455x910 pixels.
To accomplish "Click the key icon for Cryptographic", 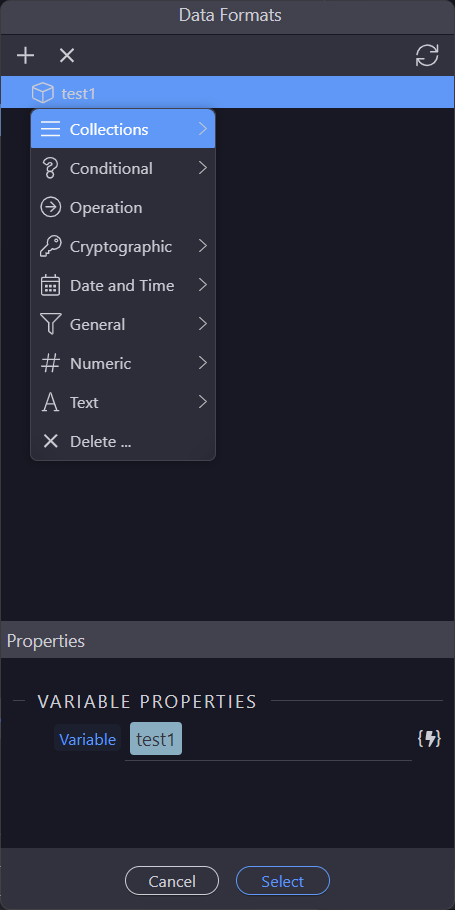I will pyautogui.click(x=50, y=247).
